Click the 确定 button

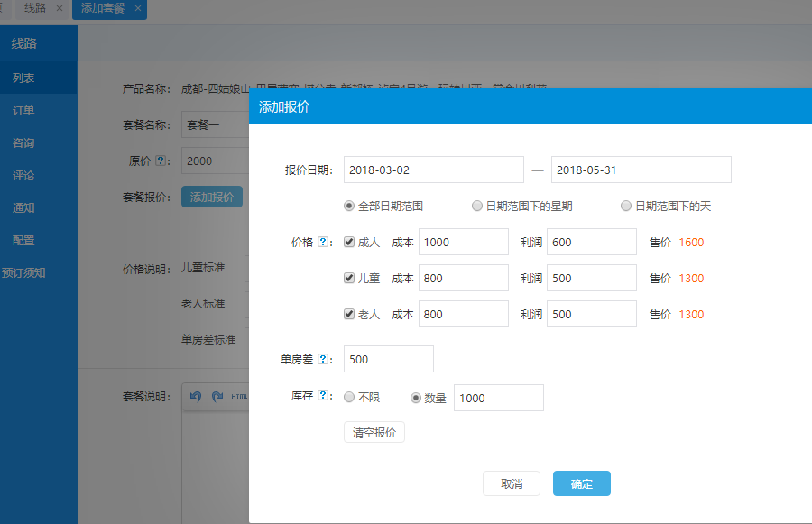(x=582, y=483)
